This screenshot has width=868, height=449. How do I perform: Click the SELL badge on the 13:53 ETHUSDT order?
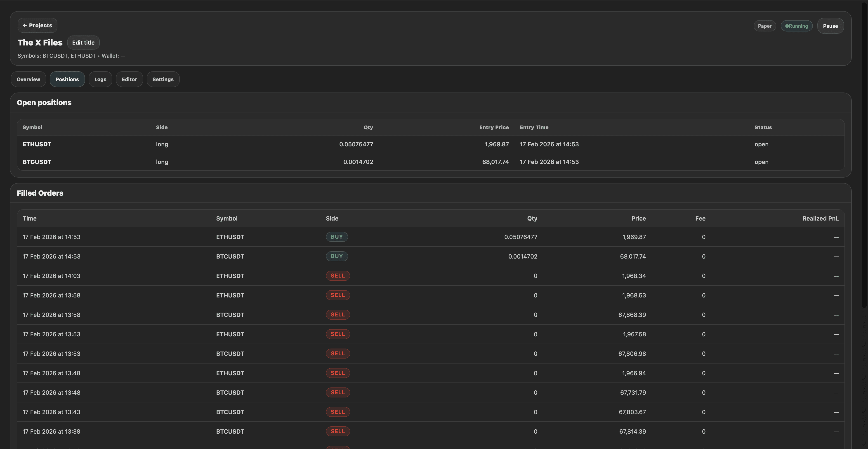tap(338, 334)
